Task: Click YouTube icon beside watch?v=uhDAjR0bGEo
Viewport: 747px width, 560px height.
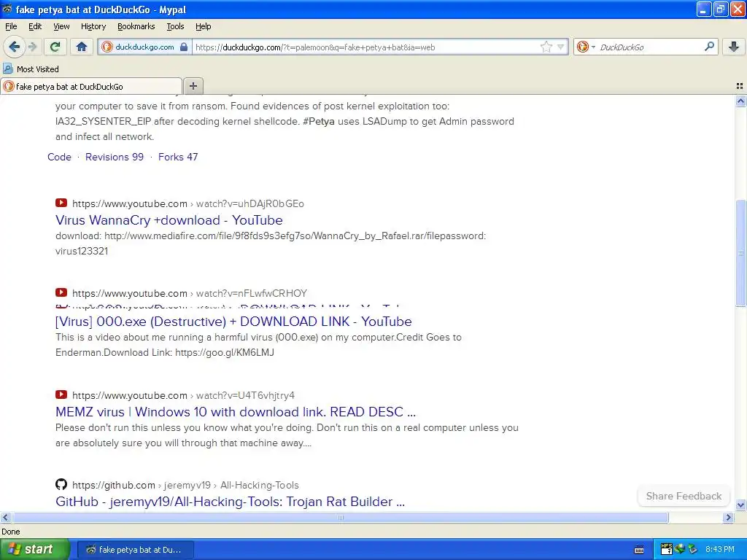Action: click(x=61, y=203)
